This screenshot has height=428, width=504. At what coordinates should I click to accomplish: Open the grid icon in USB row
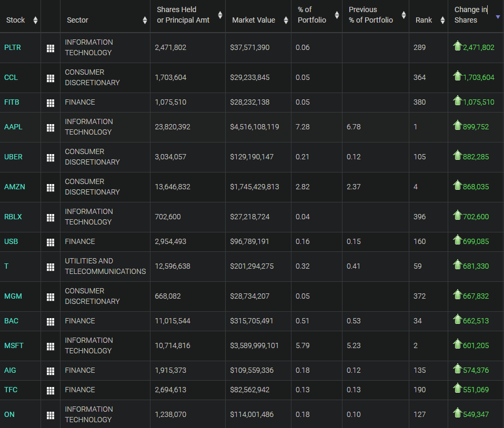(51, 242)
